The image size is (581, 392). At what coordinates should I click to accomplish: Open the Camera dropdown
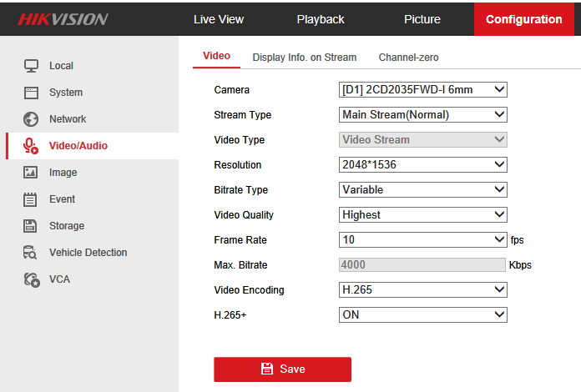(423, 89)
